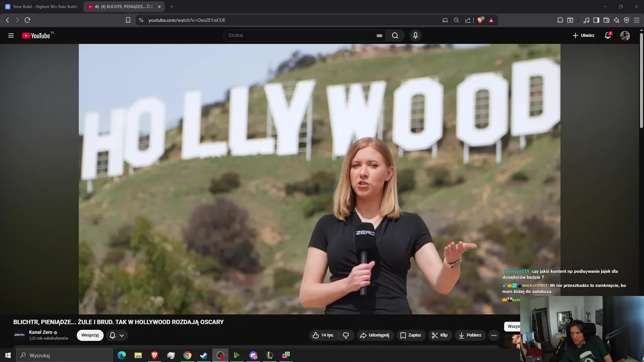Close the YouTube browser tab
Screen dimensions: 644x362
point(159,7)
